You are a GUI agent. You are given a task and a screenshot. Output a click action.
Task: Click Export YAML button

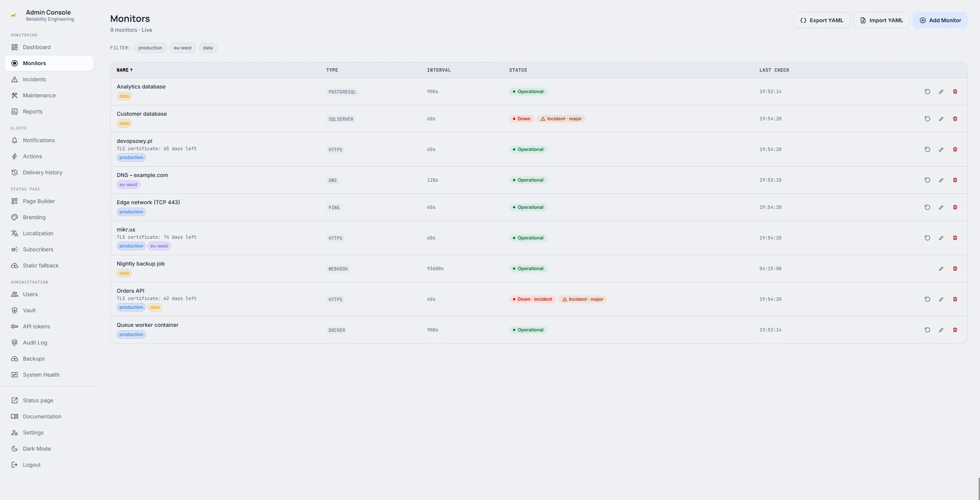pyautogui.click(x=822, y=20)
